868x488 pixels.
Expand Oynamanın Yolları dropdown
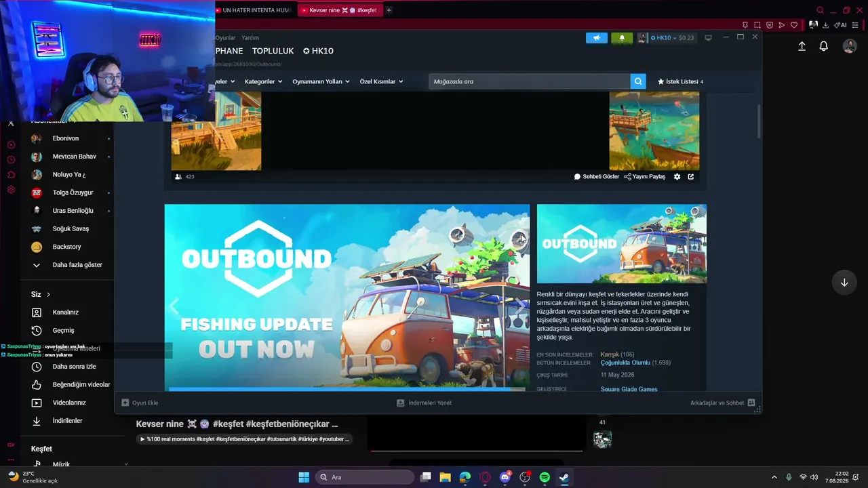tap(321, 81)
